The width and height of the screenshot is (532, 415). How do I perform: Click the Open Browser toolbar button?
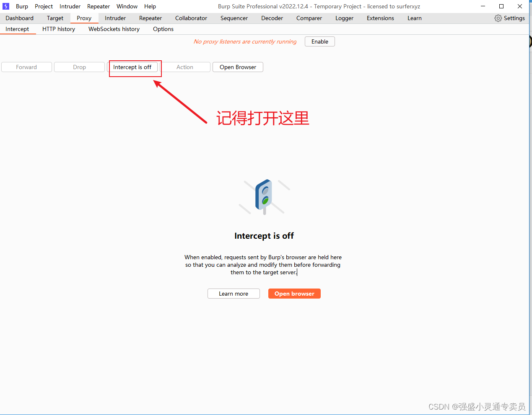click(238, 67)
